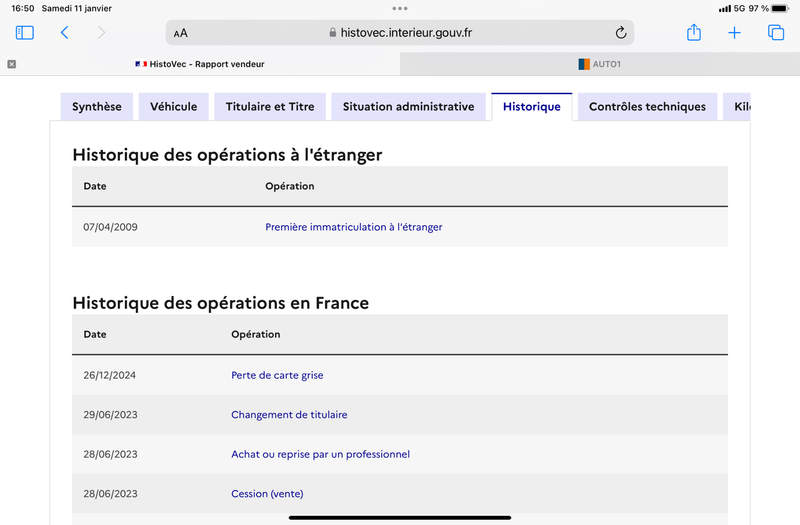
Task: Close the HistoVec tab
Action: click(x=12, y=64)
